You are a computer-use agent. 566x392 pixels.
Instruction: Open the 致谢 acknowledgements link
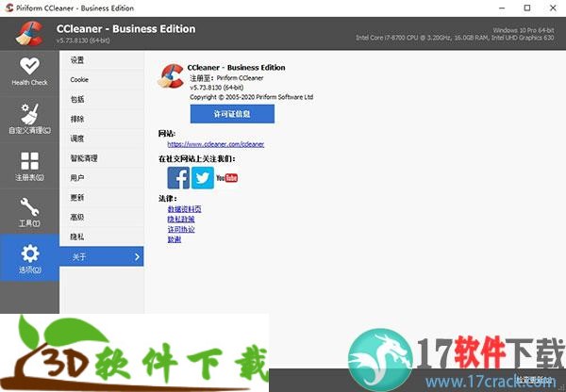[175, 239]
